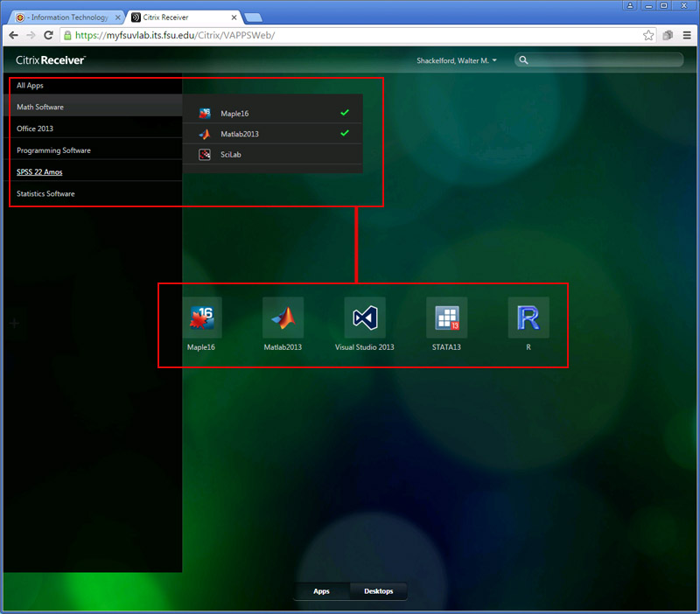The height and width of the screenshot is (614, 700).
Task: Open the Matlab2013 app icon
Action: point(283,317)
